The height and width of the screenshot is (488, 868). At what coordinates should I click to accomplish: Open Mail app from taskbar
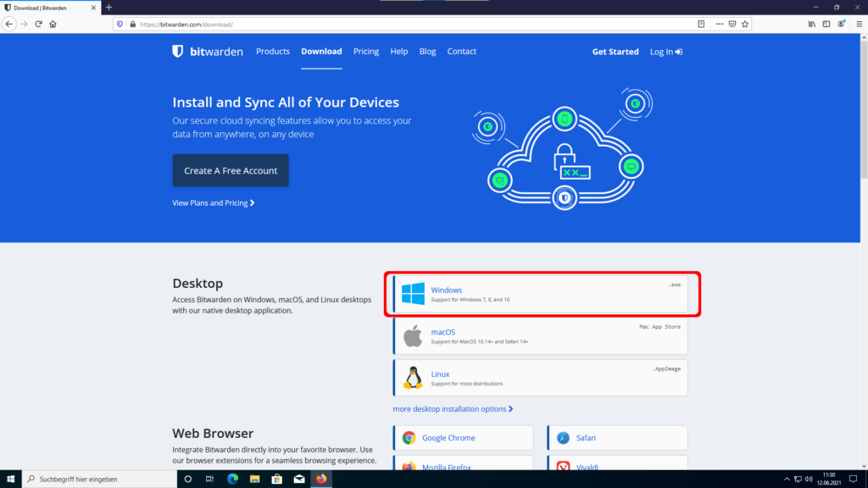[299, 480]
